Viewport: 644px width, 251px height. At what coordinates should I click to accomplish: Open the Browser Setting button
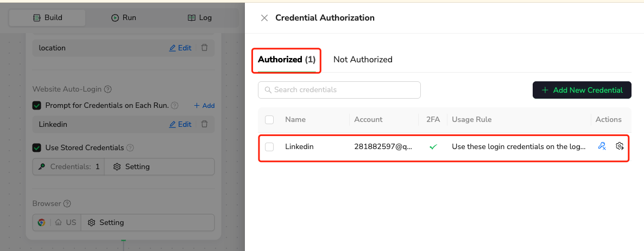coord(106,222)
